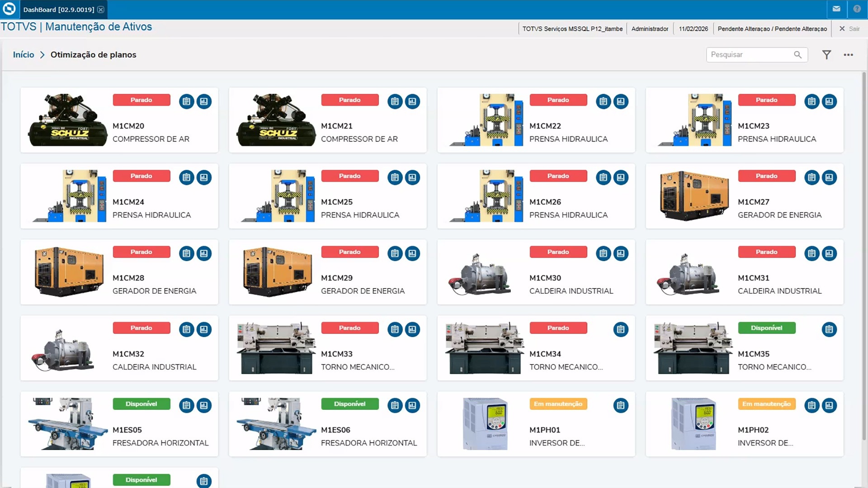This screenshot has height=488, width=868.
Task: Click magnifier search icon in Pesquisar box
Action: tap(798, 55)
